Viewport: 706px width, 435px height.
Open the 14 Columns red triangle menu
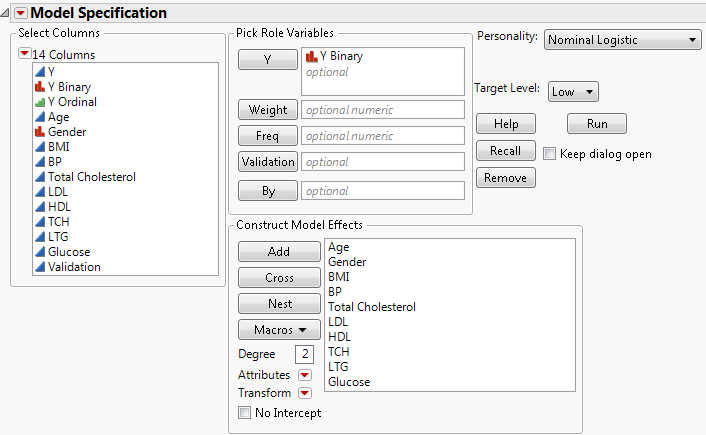(25, 54)
